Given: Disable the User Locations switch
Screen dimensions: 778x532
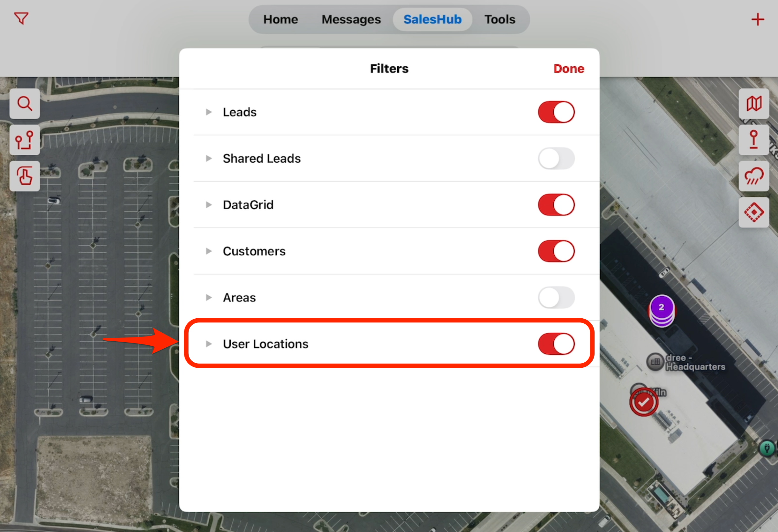Looking at the screenshot, I should tap(557, 344).
